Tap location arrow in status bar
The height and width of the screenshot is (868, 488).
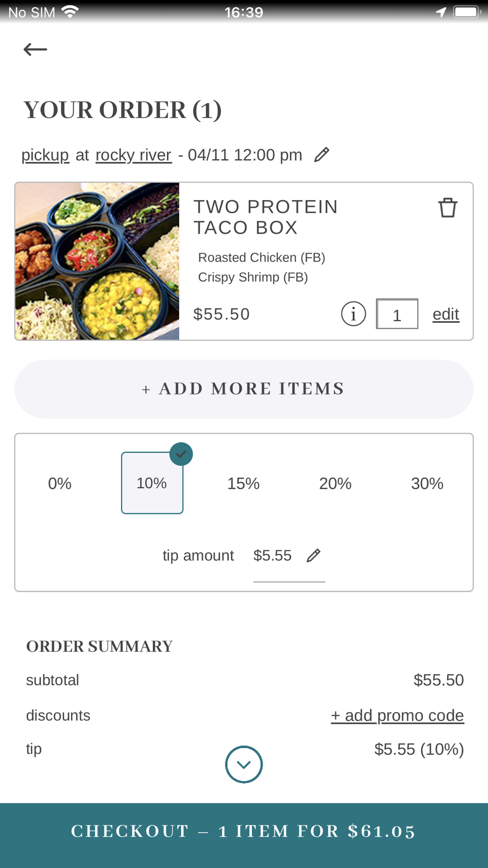441,12
